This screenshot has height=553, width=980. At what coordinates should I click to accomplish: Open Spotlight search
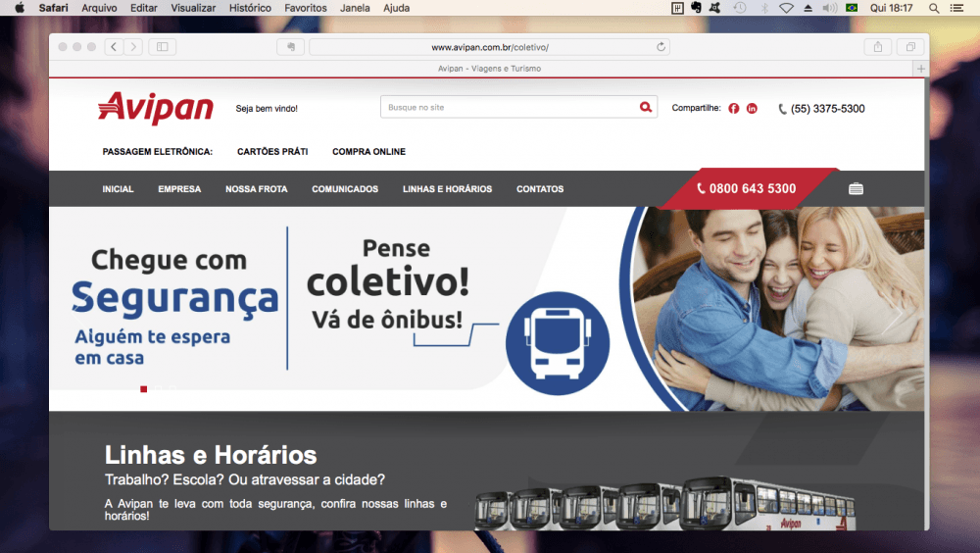[x=934, y=8]
